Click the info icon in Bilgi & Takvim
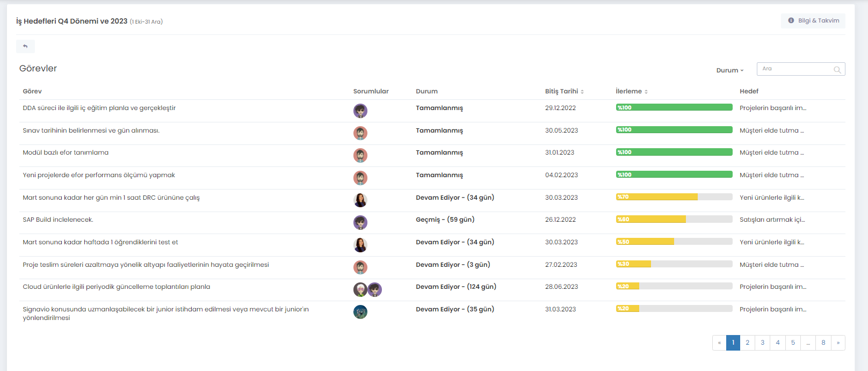868x371 pixels. (791, 20)
